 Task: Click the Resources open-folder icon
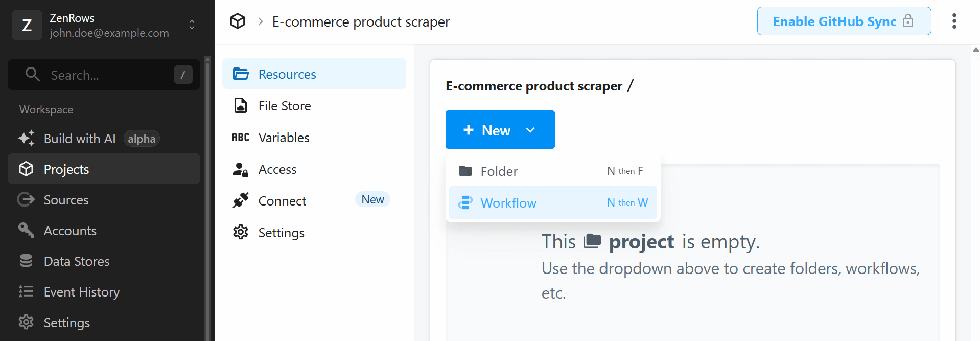pos(241,74)
